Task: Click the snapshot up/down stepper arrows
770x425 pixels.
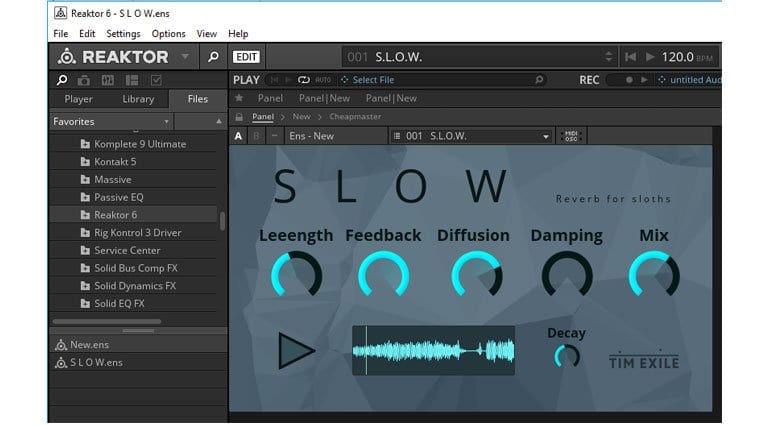Action: tap(609, 57)
